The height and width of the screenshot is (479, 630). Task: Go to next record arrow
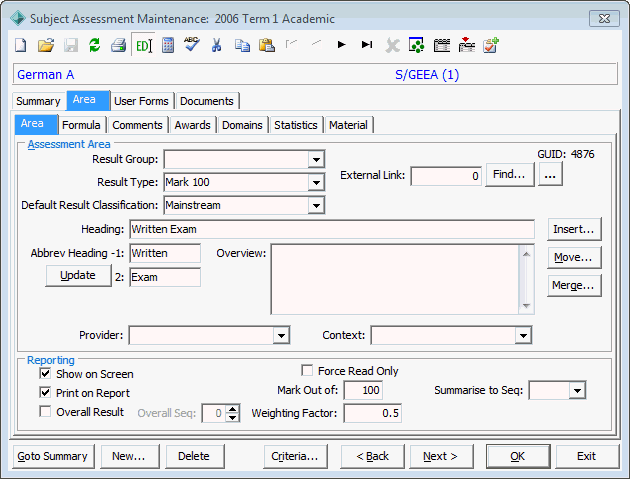click(x=342, y=44)
